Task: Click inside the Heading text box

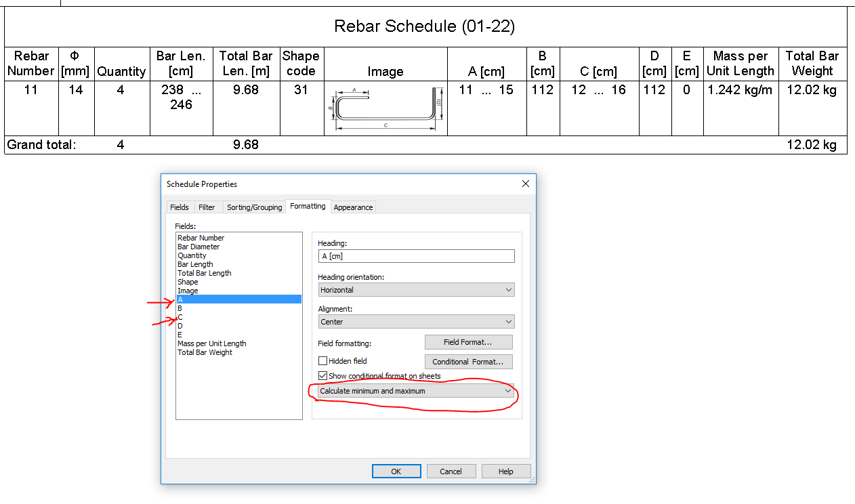Action: [x=416, y=256]
